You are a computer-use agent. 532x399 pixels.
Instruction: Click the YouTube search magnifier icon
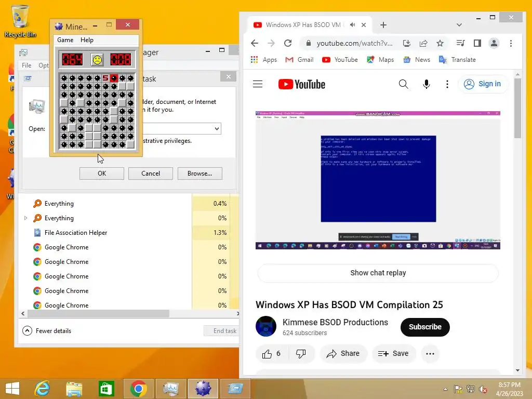tap(403, 84)
